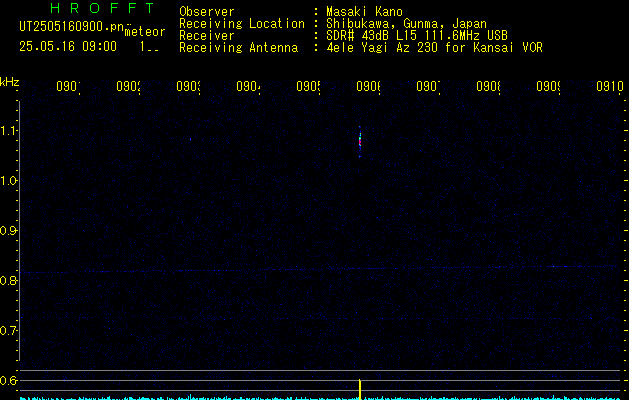The height and width of the screenshot is (400, 629).
Task: Click the Receiving Antenna label
Action: pyautogui.click(x=238, y=48)
